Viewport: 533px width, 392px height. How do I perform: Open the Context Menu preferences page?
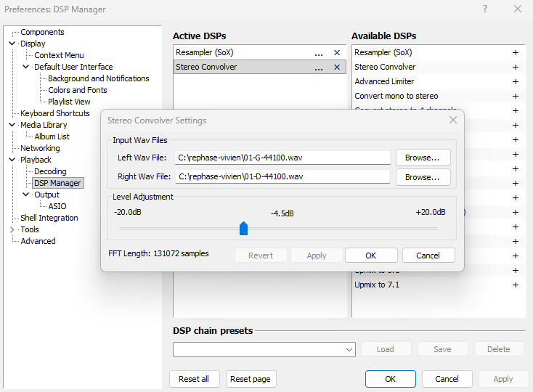click(59, 55)
